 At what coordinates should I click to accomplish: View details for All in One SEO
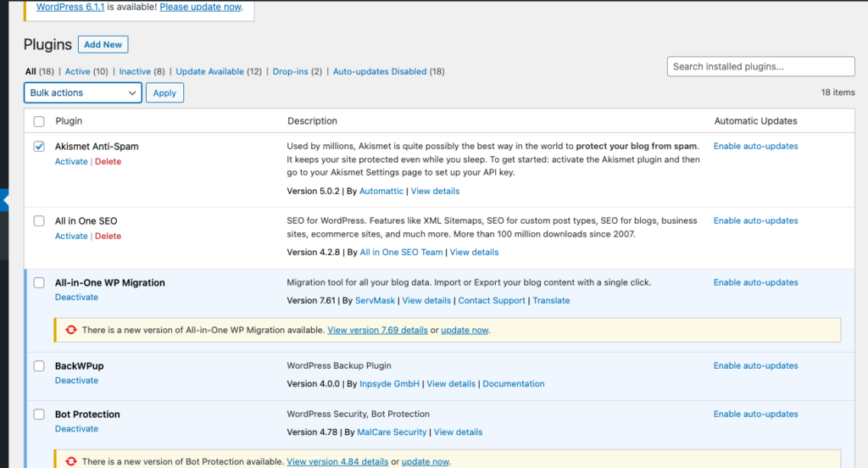click(x=474, y=252)
